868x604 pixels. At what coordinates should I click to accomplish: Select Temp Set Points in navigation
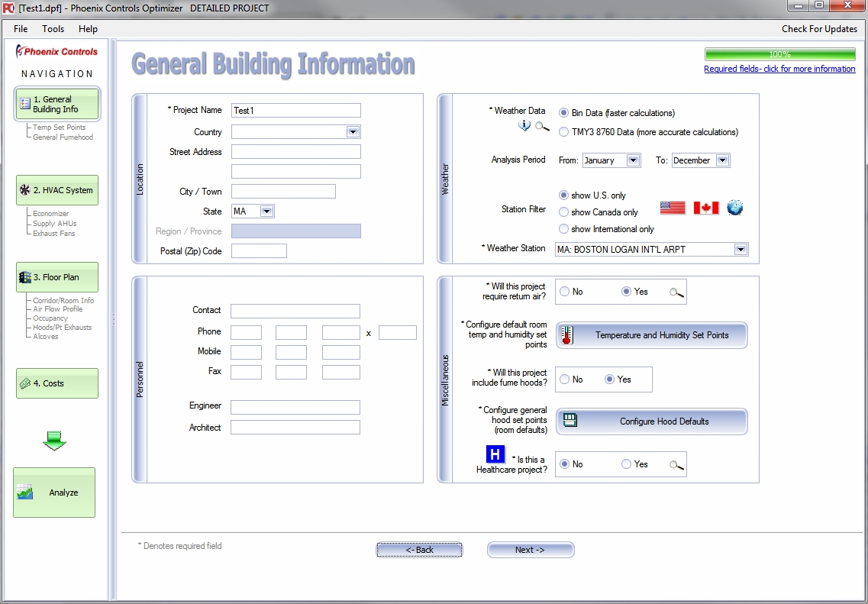tap(60, 128)
